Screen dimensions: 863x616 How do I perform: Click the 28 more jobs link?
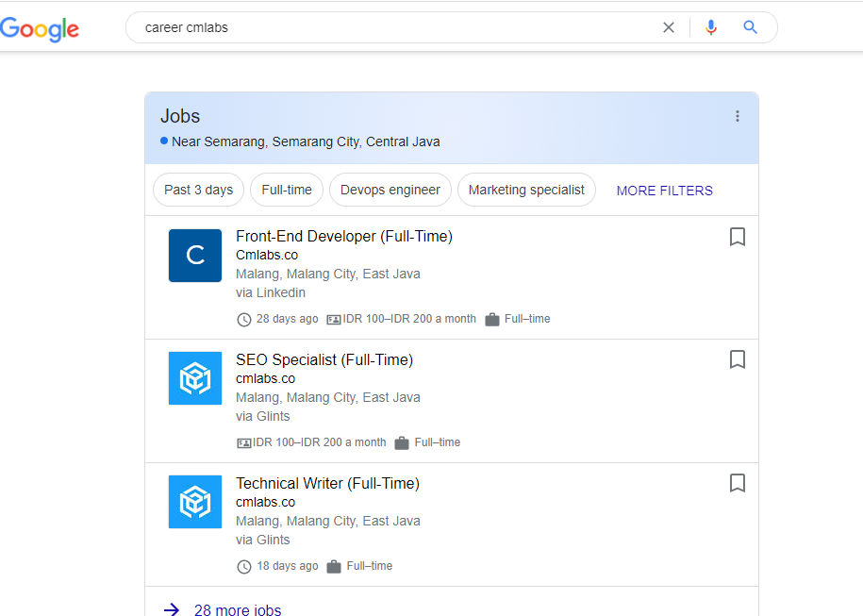tap(238, 609)
